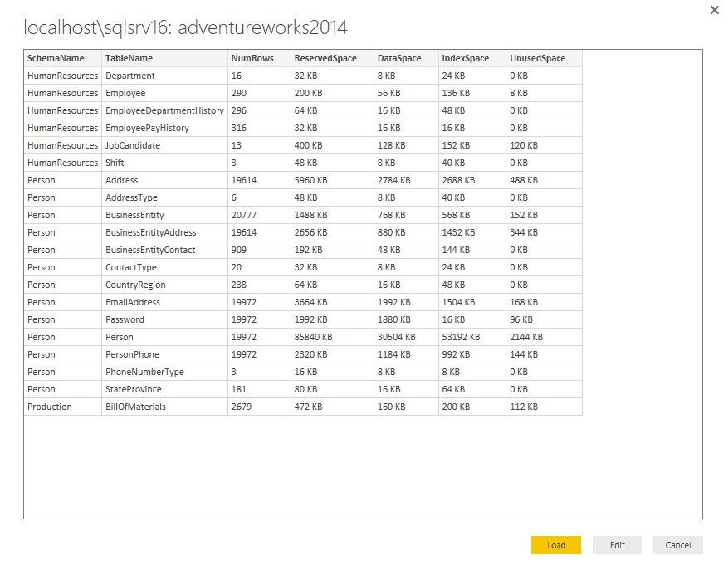This screenshot has width=728, height=575.
Task: Click the 1184 KB data space value
Action: pos(406,354)
